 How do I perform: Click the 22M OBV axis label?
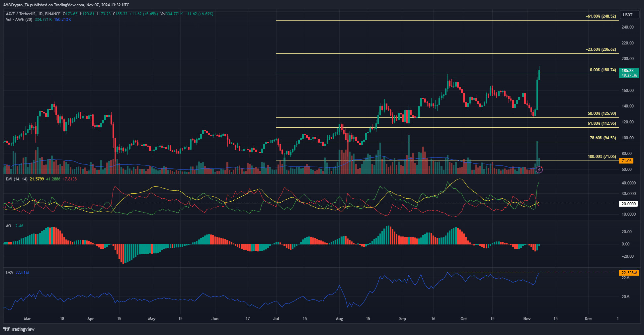coord(625,278)
